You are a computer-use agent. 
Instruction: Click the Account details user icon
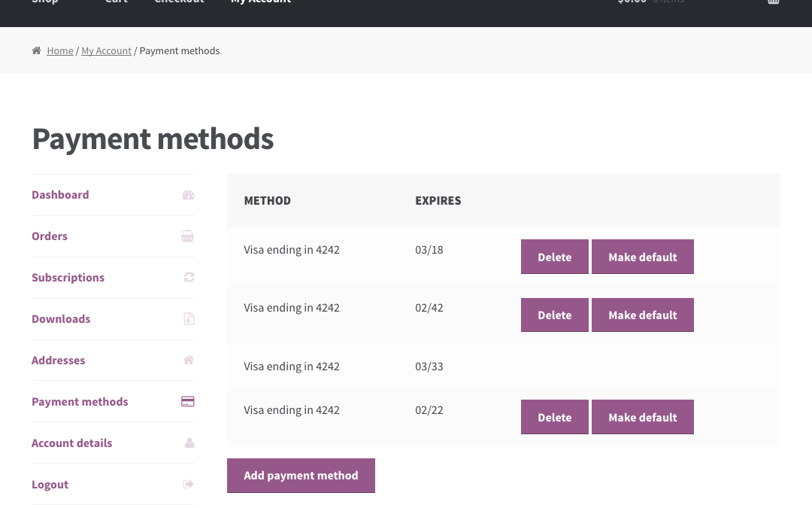tap(189, 443)
